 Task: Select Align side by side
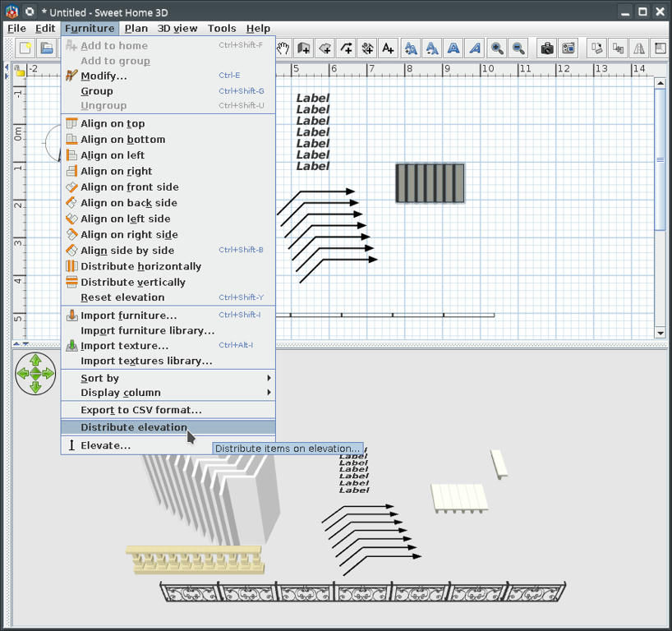click(168, 251)
